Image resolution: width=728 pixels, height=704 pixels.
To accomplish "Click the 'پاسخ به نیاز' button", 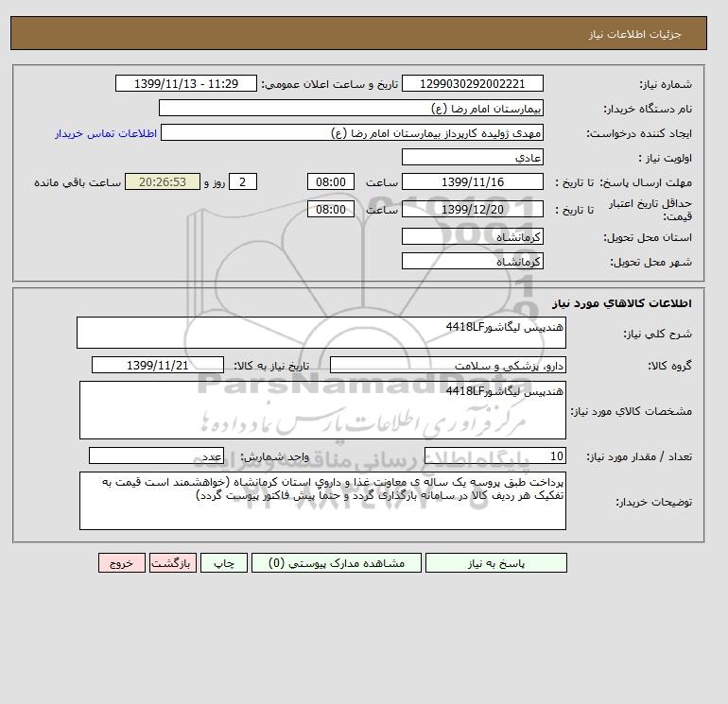I will [495, 562].
